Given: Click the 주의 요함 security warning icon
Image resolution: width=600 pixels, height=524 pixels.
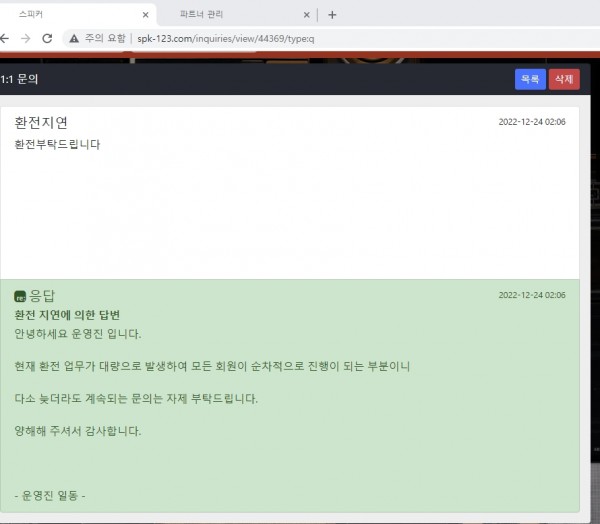Looking at the screenshot, I should (x=75, y=38).
